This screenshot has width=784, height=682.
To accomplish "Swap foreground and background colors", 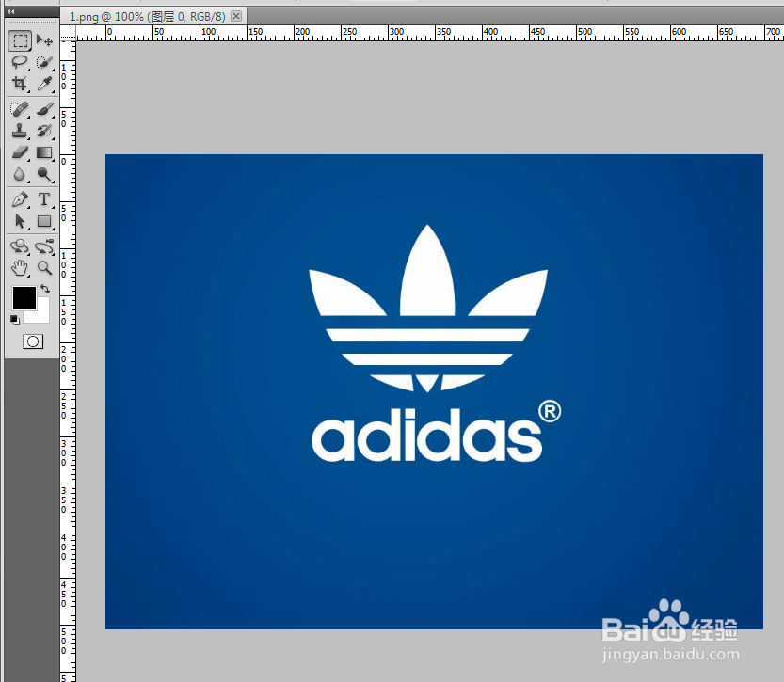I will (45, 289).
